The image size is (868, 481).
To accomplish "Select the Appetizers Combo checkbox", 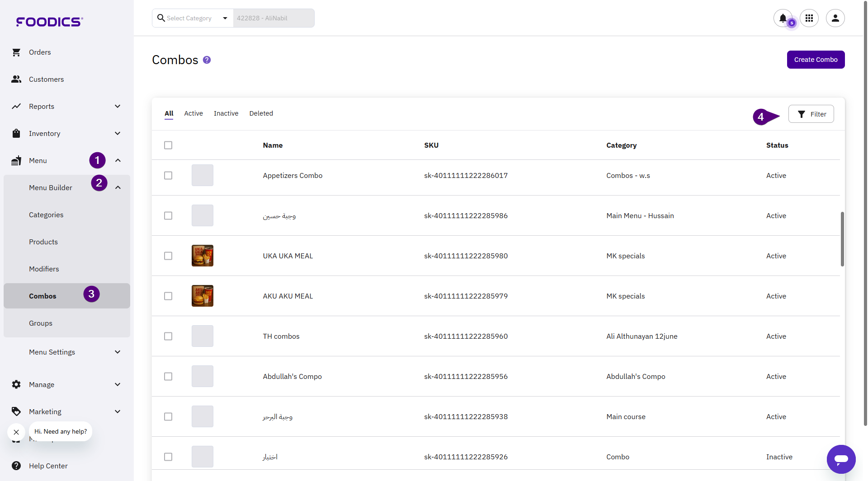I will point(168,176).
